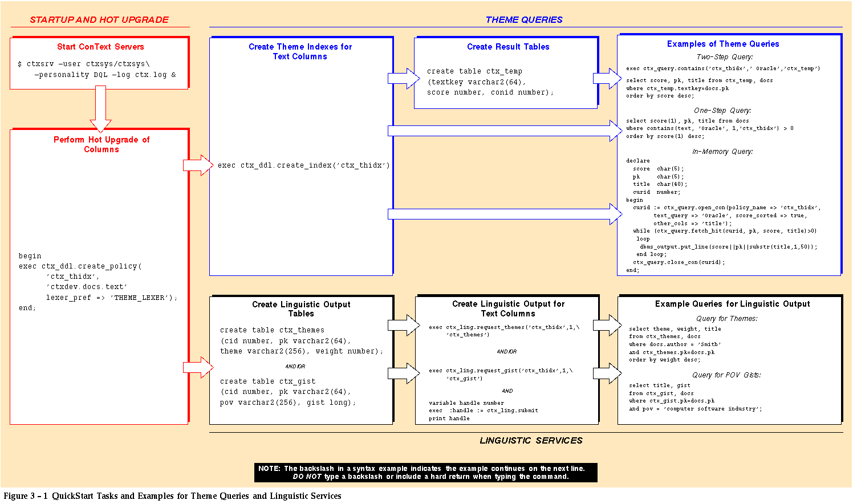Click the Perform Hot Upgrade of Columns title
This screenshot has height=504, width=853.
point(101,144)
